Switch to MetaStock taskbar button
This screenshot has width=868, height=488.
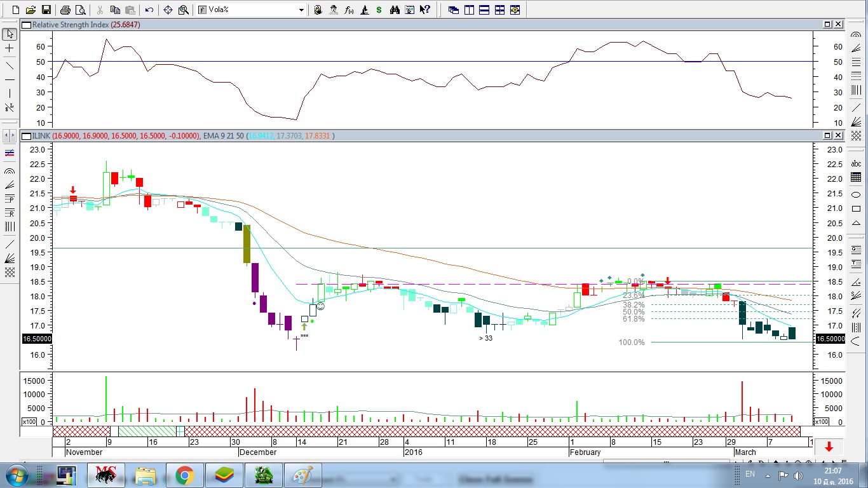[x=105, y=475]
